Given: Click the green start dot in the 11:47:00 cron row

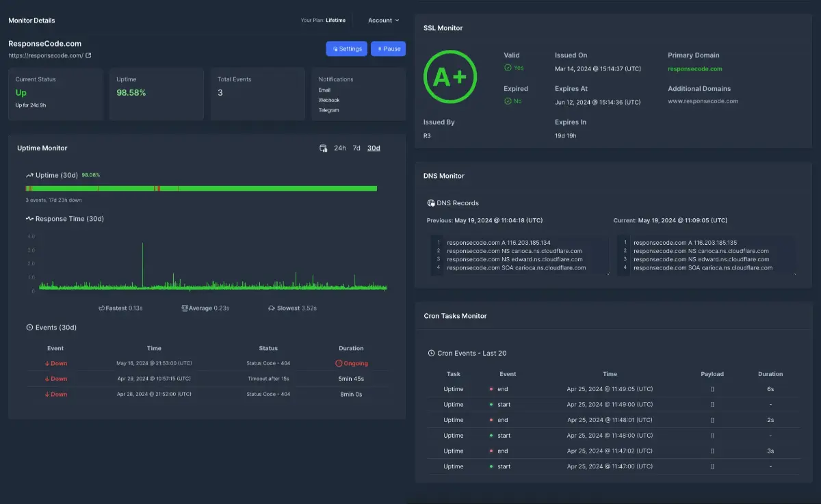Looking at the screenshot, I should click(491, 466).
